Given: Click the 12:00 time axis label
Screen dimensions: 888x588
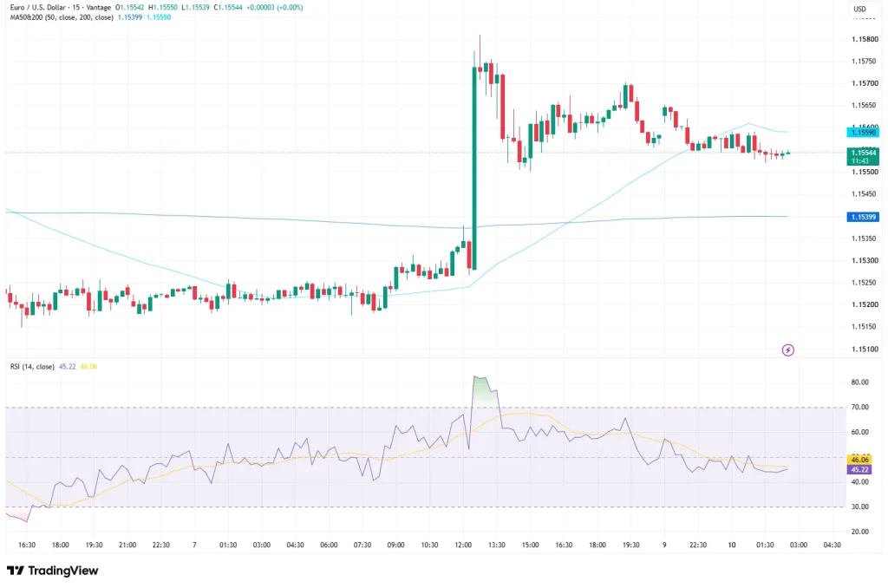Looking at the screenshot, I should tap(463, 545).
